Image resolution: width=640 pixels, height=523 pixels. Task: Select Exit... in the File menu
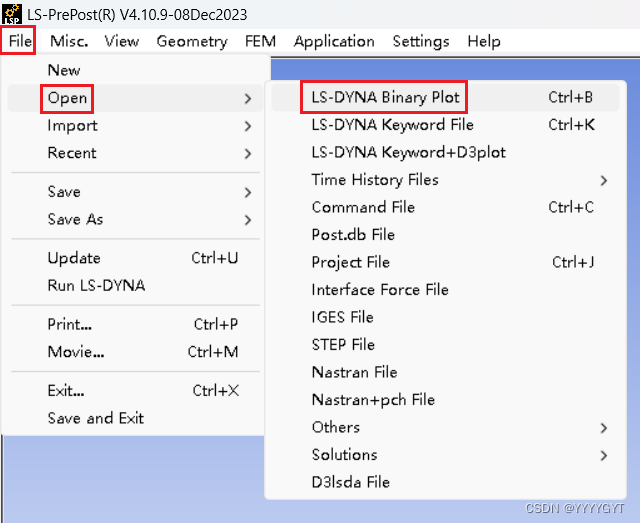(x=135, y=391)
